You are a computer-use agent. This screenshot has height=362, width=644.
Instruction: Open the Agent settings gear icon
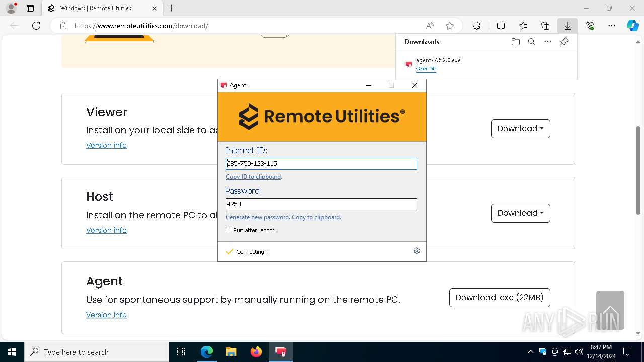tap(417, 251)
